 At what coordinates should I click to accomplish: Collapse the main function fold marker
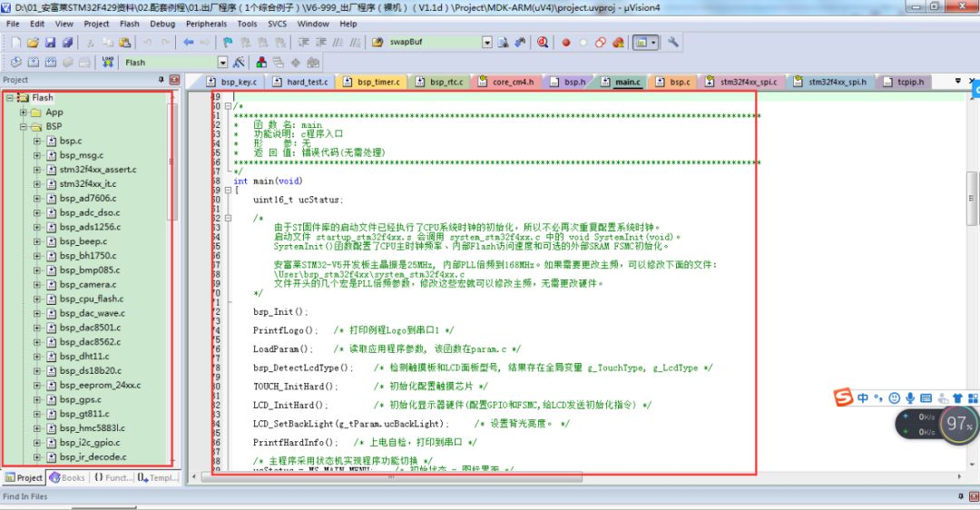click(228, 190)
